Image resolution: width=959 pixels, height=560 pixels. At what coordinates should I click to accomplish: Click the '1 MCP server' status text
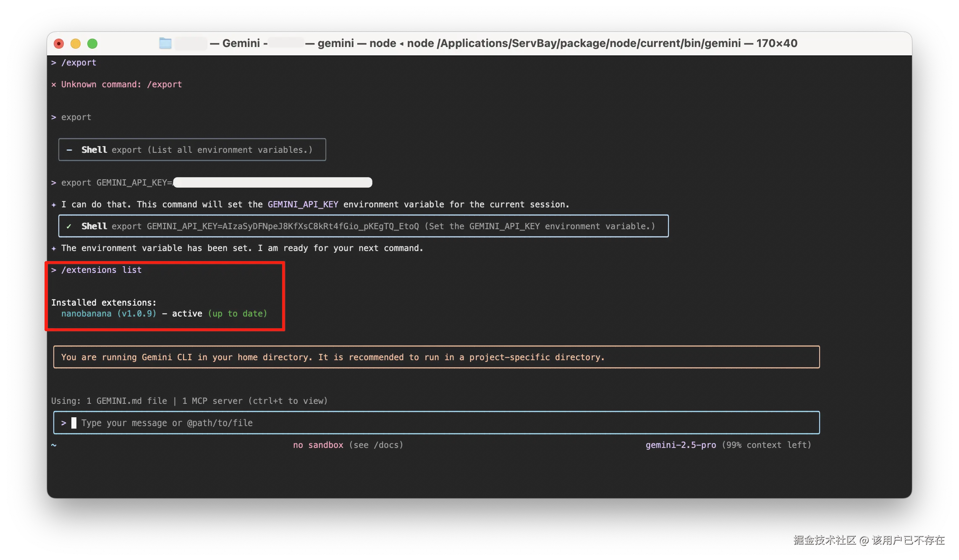coord(212,401)
